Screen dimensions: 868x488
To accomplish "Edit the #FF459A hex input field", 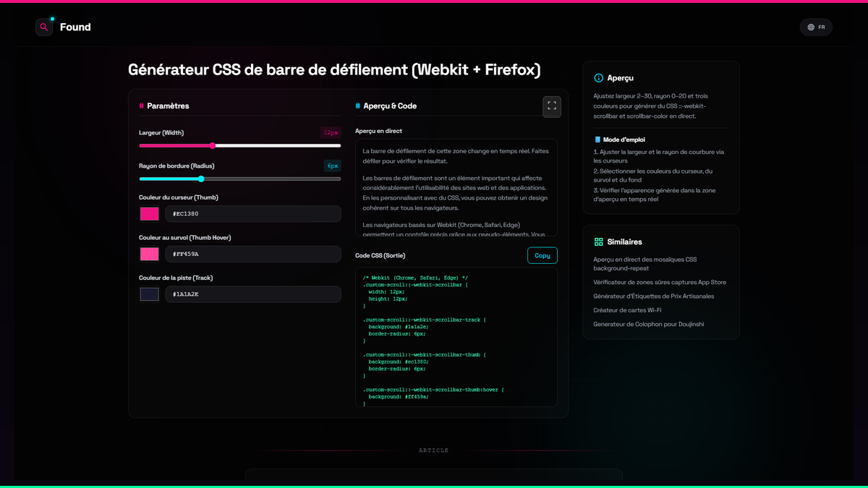I will pyautogui.click(x=253, y=254).
